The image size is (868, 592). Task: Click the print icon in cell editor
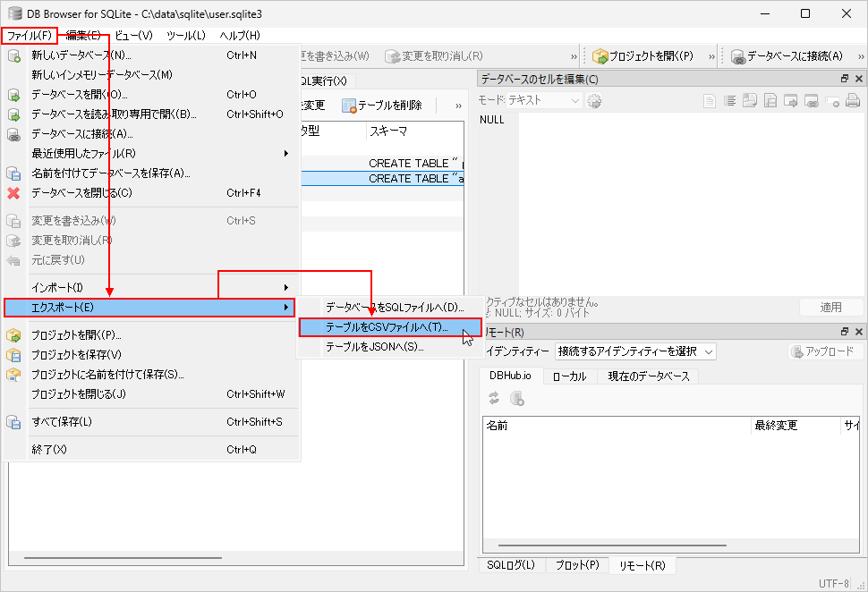[853, 101]
